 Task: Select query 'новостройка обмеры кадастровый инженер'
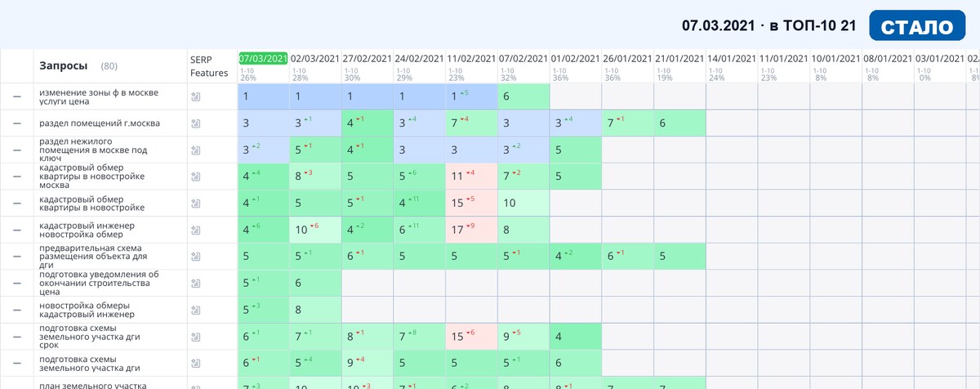(x=86, y=310)
